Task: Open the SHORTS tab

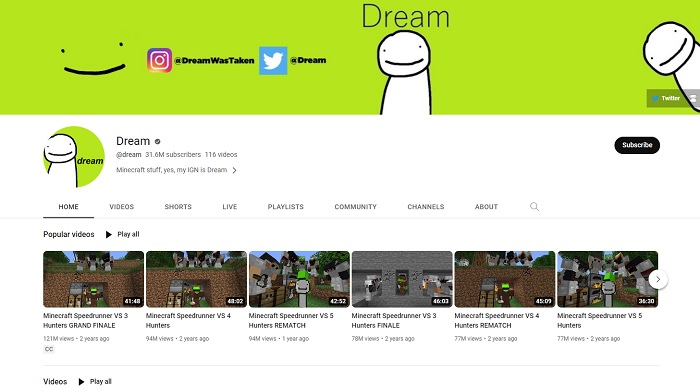Action: 178,207
